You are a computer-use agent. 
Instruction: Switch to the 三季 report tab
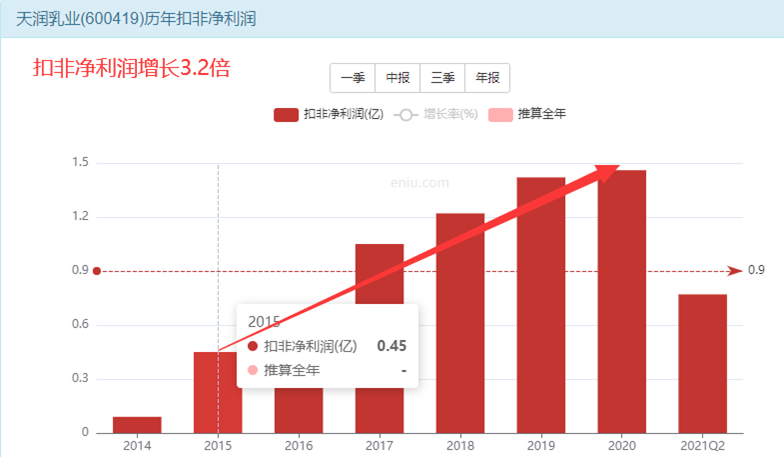click(442, 78)
